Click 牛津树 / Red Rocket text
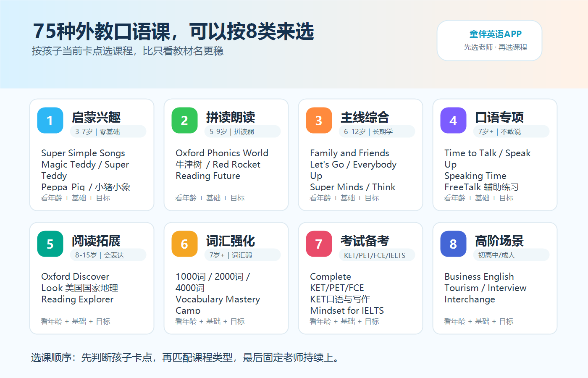 coord(218,165)
